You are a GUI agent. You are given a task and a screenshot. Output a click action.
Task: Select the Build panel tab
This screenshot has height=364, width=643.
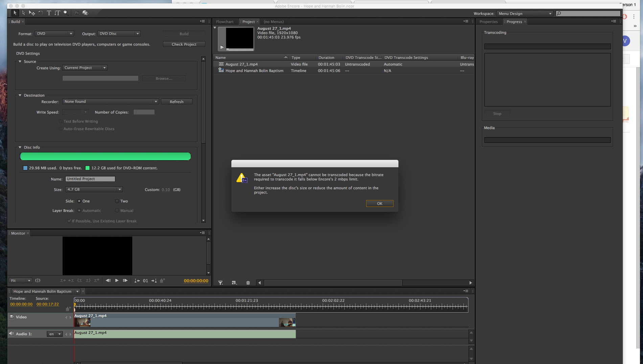point(16,22)
